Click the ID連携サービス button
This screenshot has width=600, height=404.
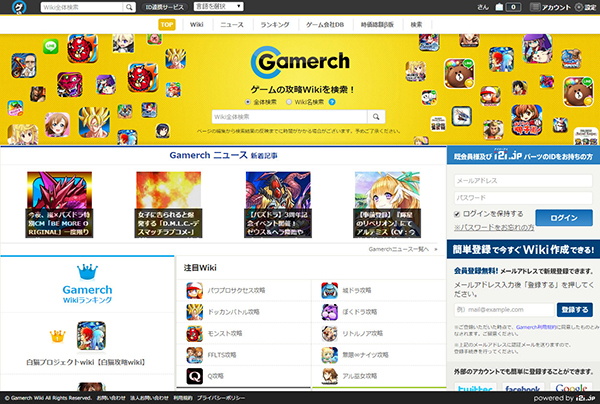click(165, 7)
